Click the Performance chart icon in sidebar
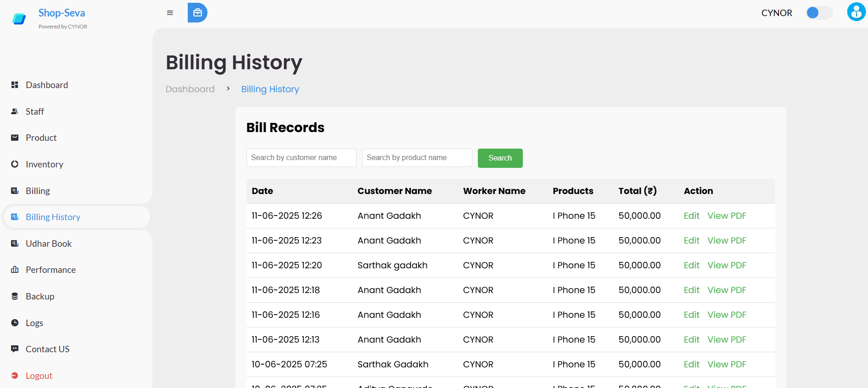The image size is (868, 388). (15, 270)
